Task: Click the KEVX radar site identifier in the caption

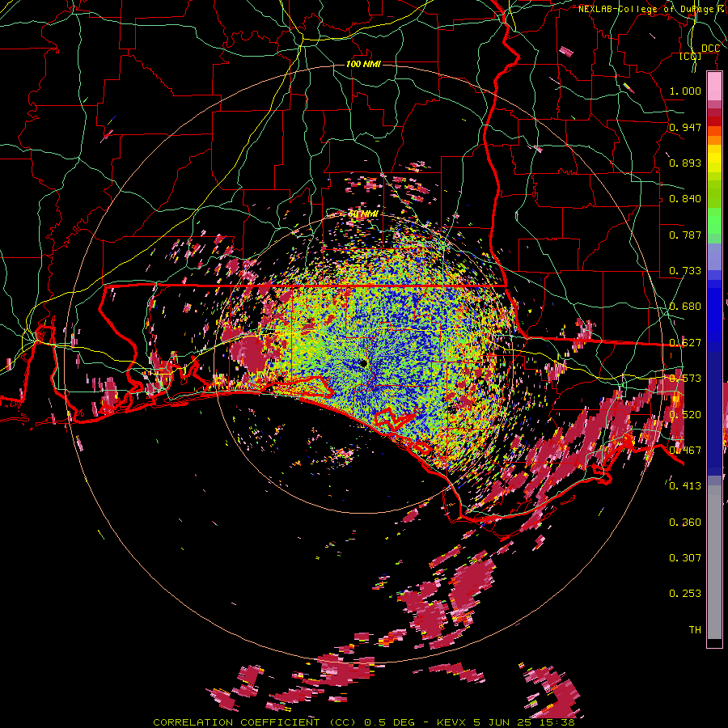Action: tap(450, 722)
